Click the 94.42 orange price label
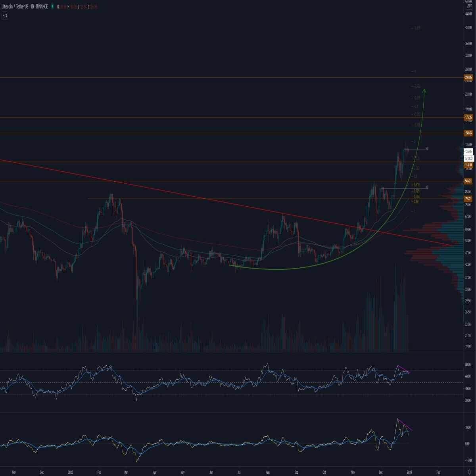The height and width of the screenshot is (476, 476). coord(468,181)
